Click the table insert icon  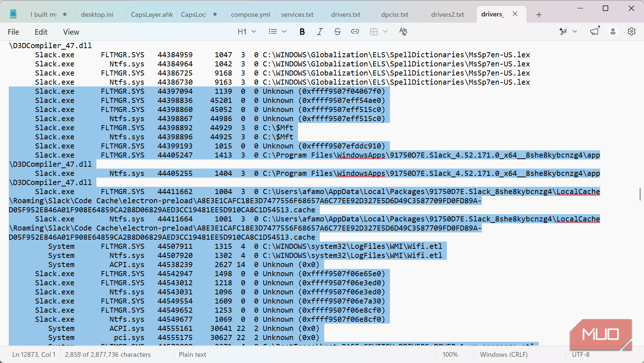(x=374, y=32)
